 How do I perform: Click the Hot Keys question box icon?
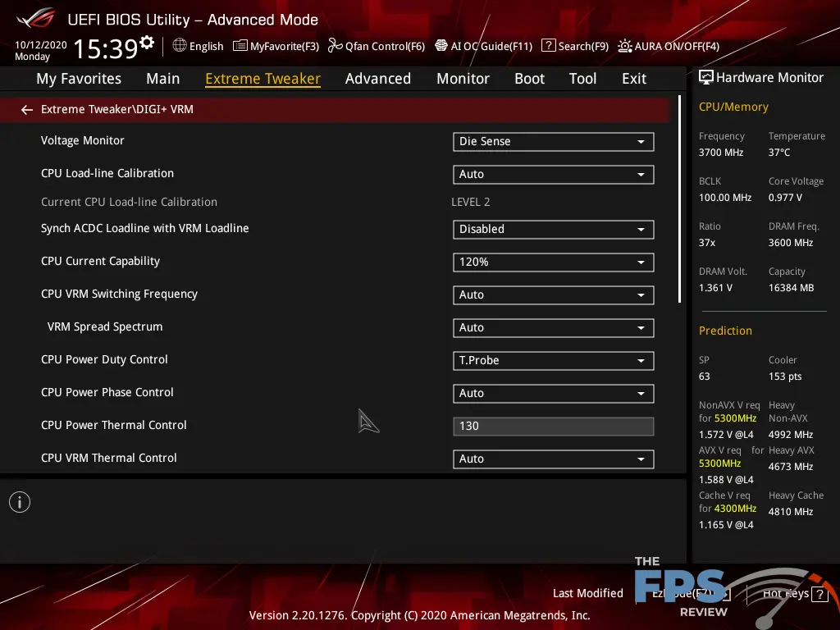819,594
